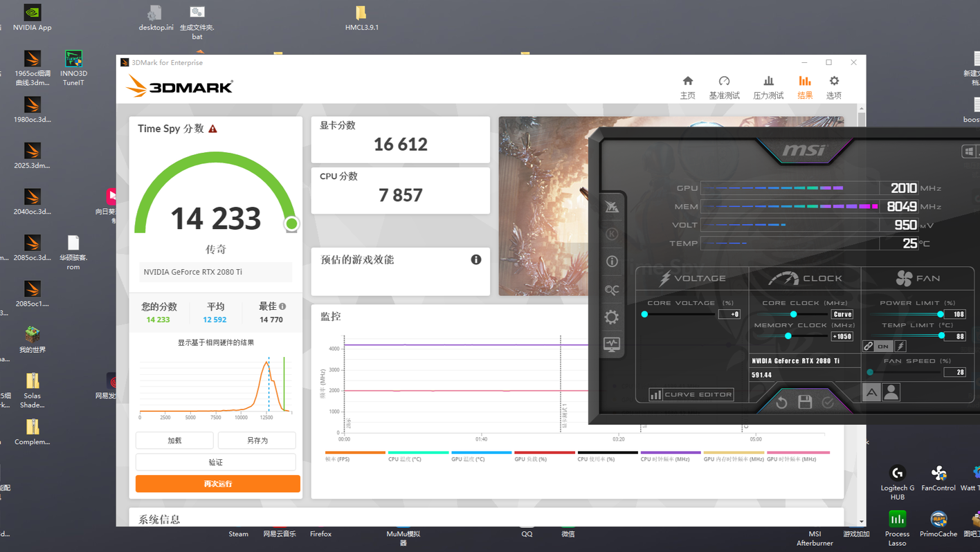This screenshot has height=552, width=980.
Task: Open the Afterburner information icon
Action: pyautogui.click(x=612, y=261)
